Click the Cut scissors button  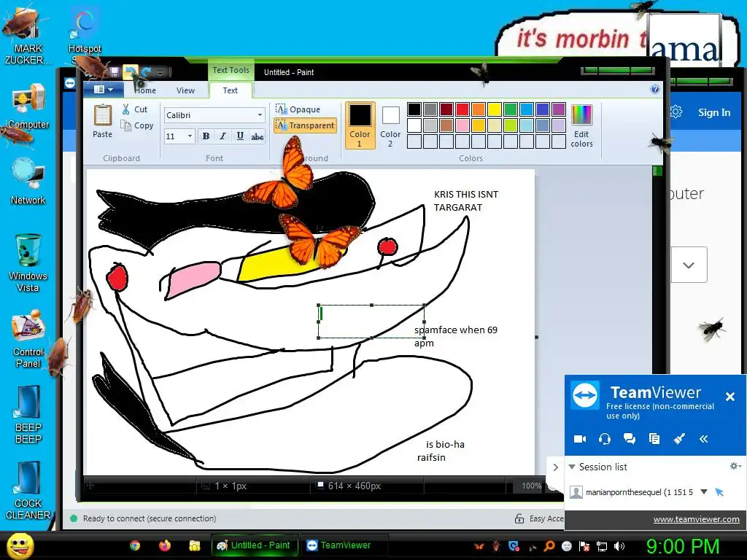[x=135, y=109]
